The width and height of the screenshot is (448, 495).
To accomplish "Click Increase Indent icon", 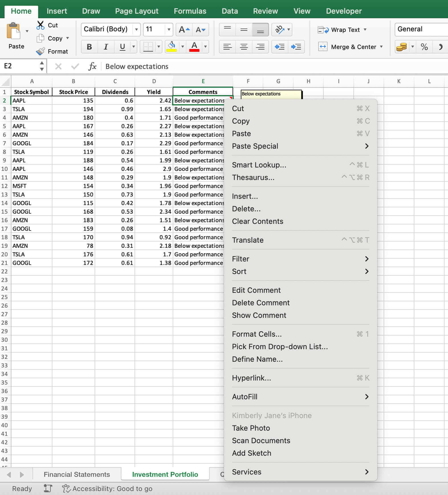I will 296,47.
